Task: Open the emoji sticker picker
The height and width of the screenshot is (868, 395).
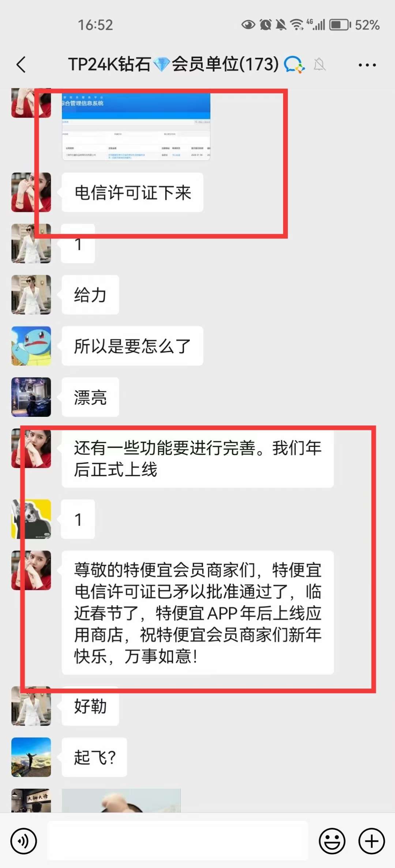Action: click(x=332, y=841)
